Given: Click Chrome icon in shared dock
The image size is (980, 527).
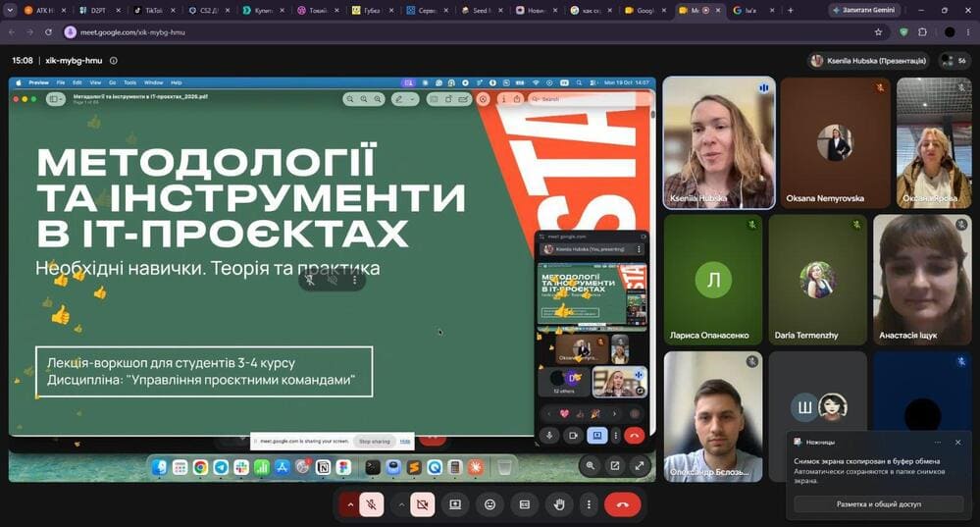Looking at the screenshot, I should click(201, 467).
